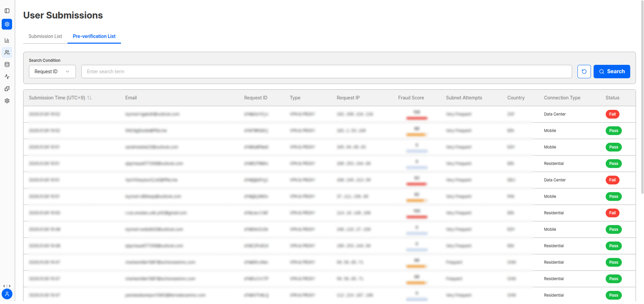Focus the 'Enter search term' field
Screen dimensions: 644x304
coord(327,72)
